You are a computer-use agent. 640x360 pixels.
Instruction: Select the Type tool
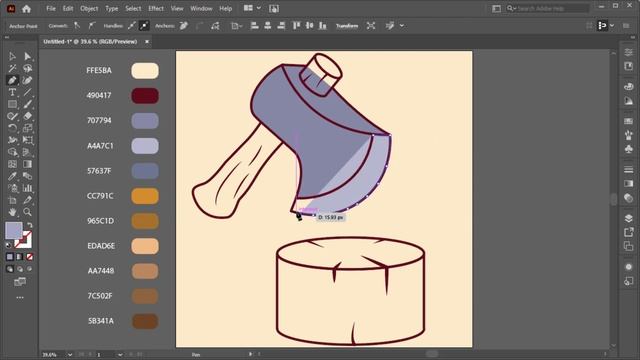pos(12,92)
